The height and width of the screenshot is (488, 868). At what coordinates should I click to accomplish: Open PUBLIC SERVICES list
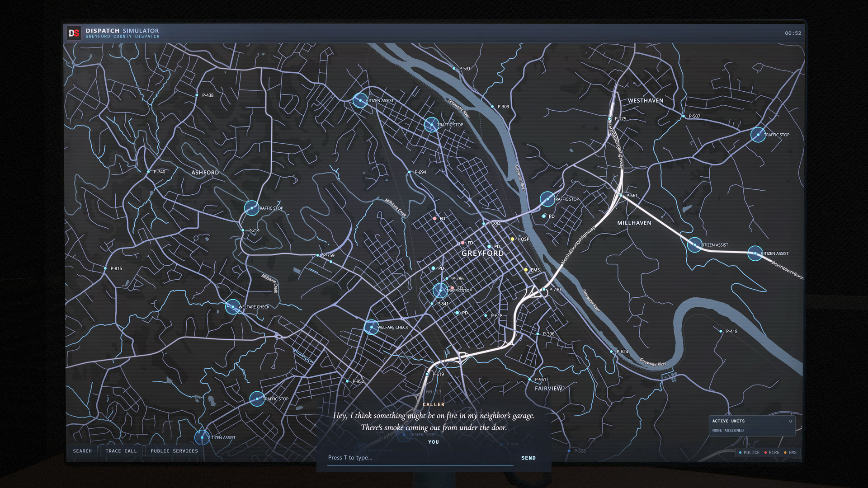(x=175, y=451)
